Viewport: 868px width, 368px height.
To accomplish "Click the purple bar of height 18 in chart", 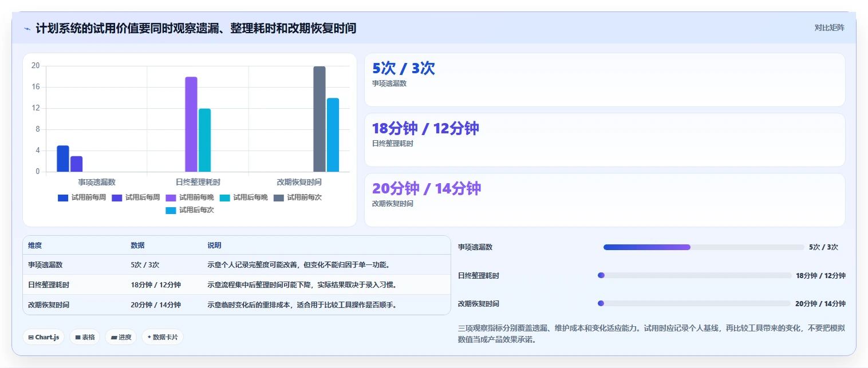I will pyautogui.click(x=191, y=124).
